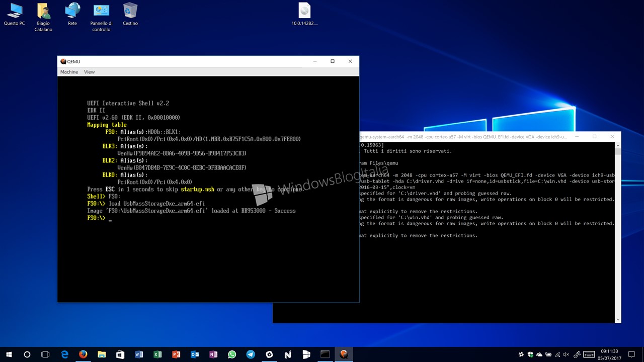Click the FS0:\> prompt with blinking cursor
The width and height of the screenshot is (644, 362).
[99, 218]
